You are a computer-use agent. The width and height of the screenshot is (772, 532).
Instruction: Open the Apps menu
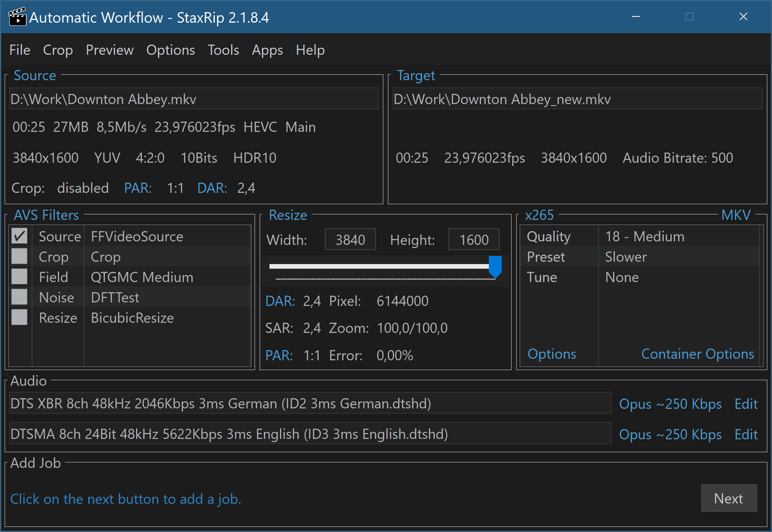(x=267, y=50)
